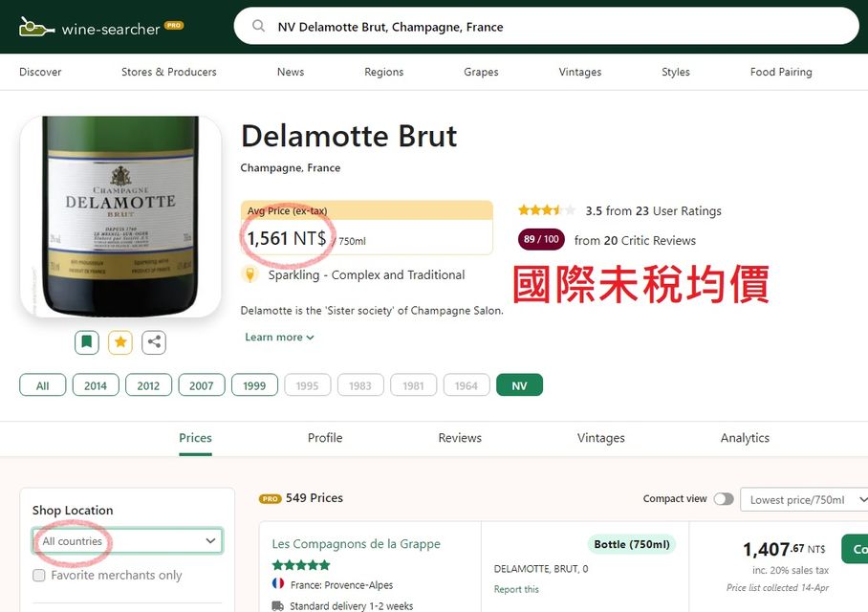Image resolution: width=868 pixels, height=612 pixels.
Task: Toggle the Compact view switch
Action: point(723,498)
